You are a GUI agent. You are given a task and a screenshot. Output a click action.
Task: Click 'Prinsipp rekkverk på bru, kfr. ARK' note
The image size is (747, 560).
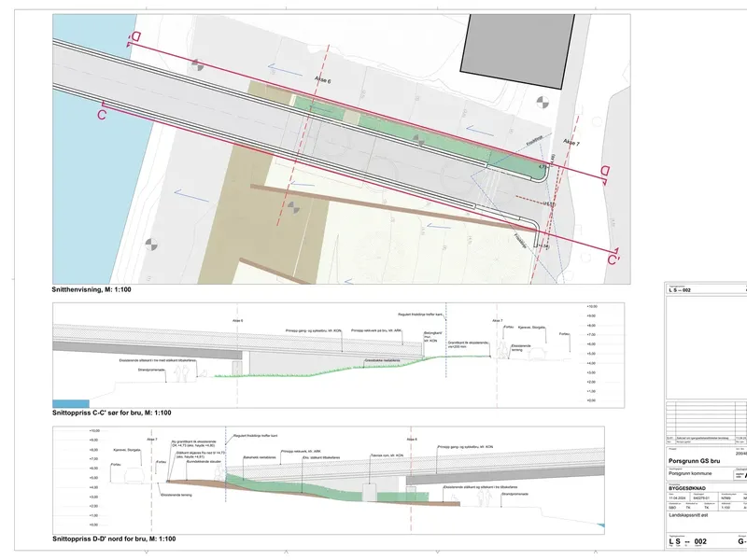[374, 330]
